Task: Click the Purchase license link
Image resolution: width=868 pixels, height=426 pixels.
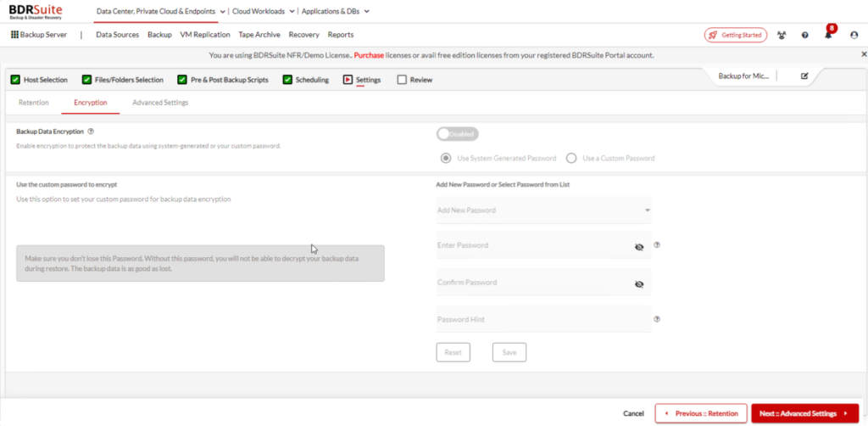Action: click(369, 55)
